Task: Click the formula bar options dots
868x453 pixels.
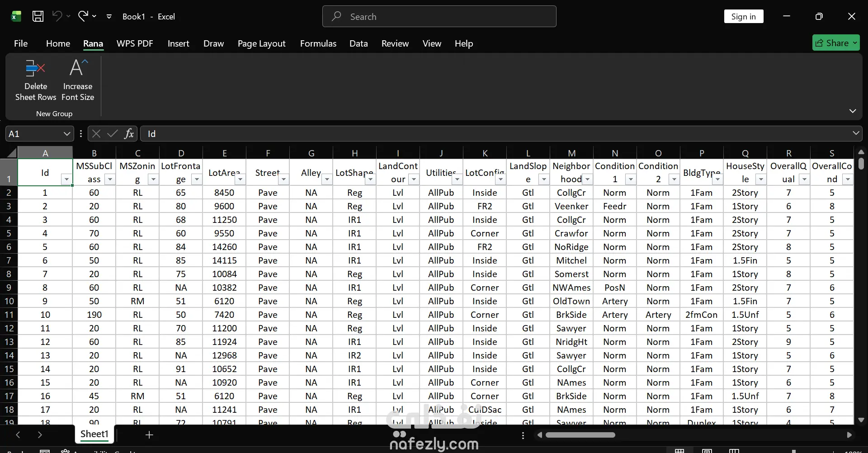Action: click(81, 134)
